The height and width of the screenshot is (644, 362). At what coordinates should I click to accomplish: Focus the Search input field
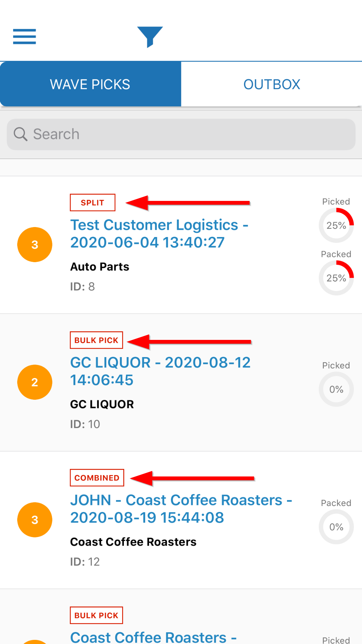click(193, 134)
